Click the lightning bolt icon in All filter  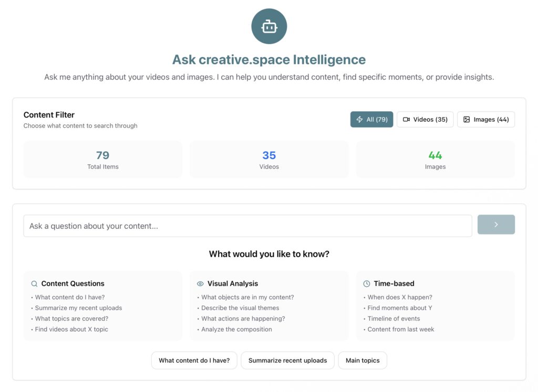360,120
